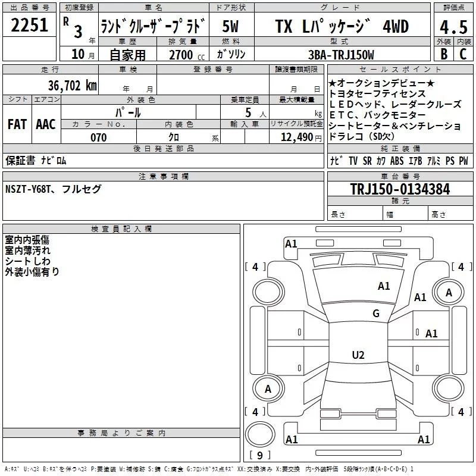Viewport: 476px width, 476px height.
Task: Select the header 事務局よりご案内
Action: [x=121, y=433]
